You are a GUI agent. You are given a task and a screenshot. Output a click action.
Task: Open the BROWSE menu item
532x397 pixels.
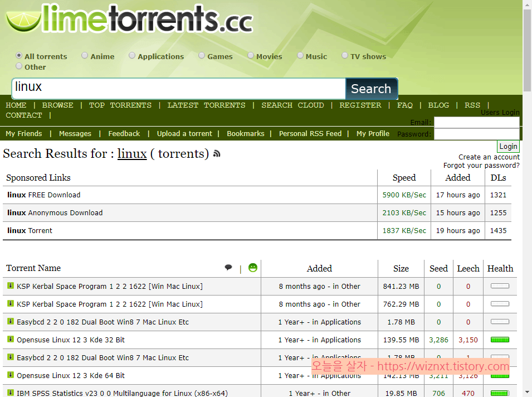click(x=58, y=105)
